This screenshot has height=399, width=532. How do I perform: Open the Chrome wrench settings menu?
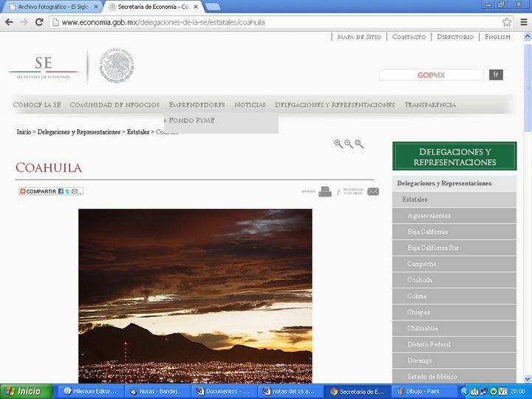click(x=522, y=22)
